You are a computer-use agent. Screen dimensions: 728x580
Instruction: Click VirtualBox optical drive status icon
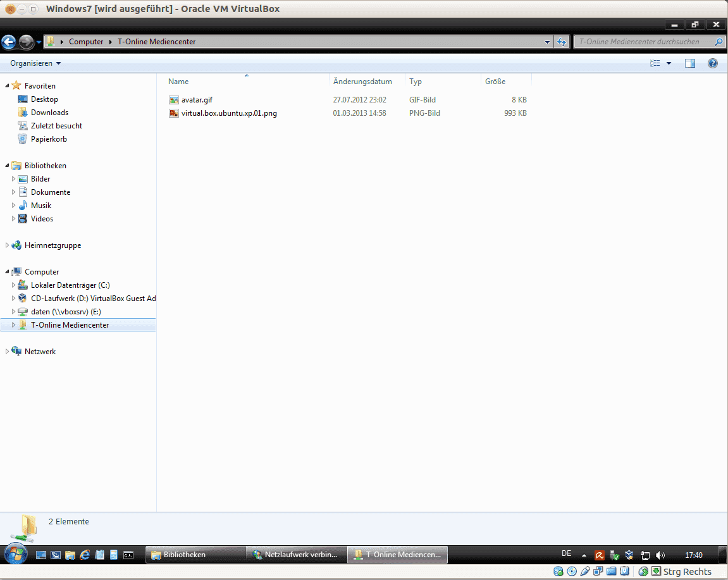[572, 572]
